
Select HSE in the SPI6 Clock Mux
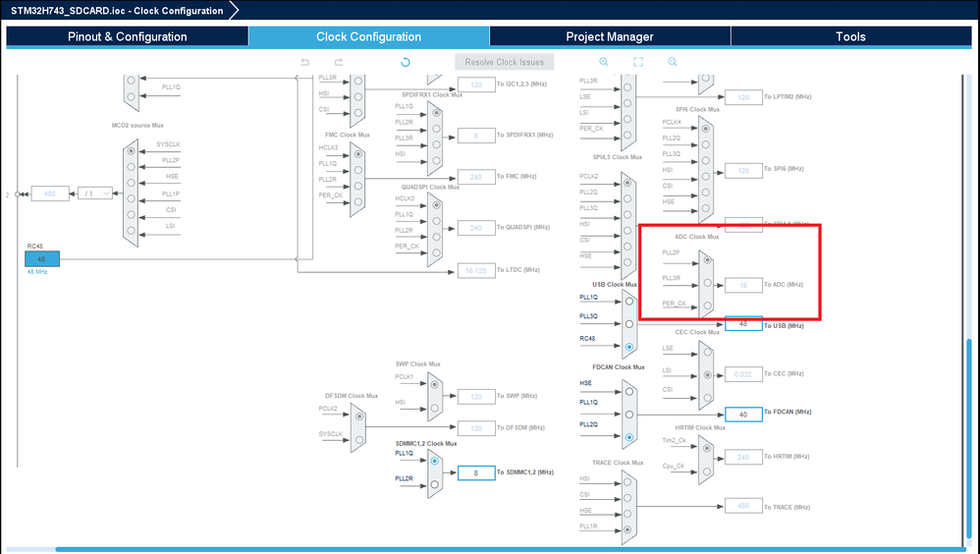coord(706,208)
